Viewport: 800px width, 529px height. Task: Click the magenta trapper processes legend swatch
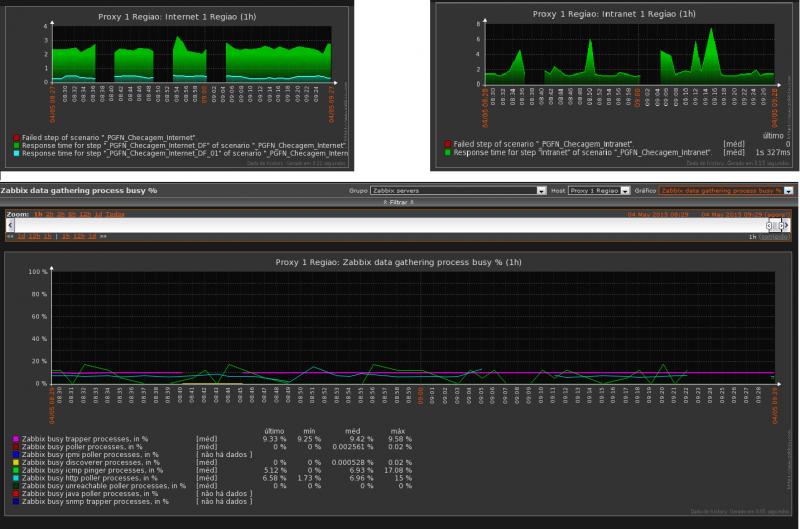[x=16, y=438]
